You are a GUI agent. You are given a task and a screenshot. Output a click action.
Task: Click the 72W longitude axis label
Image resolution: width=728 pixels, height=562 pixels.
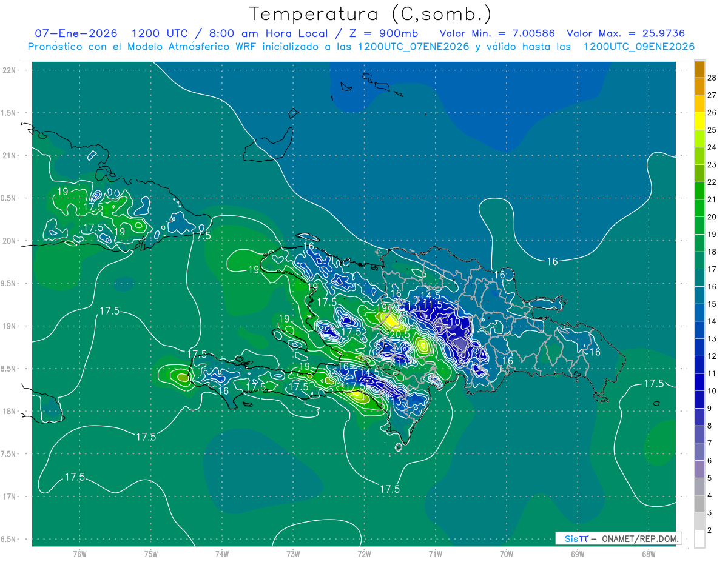pyautogui.click(x=364, y=554)
